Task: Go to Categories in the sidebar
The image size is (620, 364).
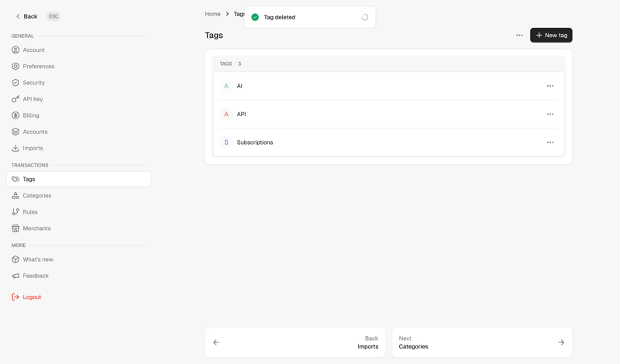Action: (79, 196)
